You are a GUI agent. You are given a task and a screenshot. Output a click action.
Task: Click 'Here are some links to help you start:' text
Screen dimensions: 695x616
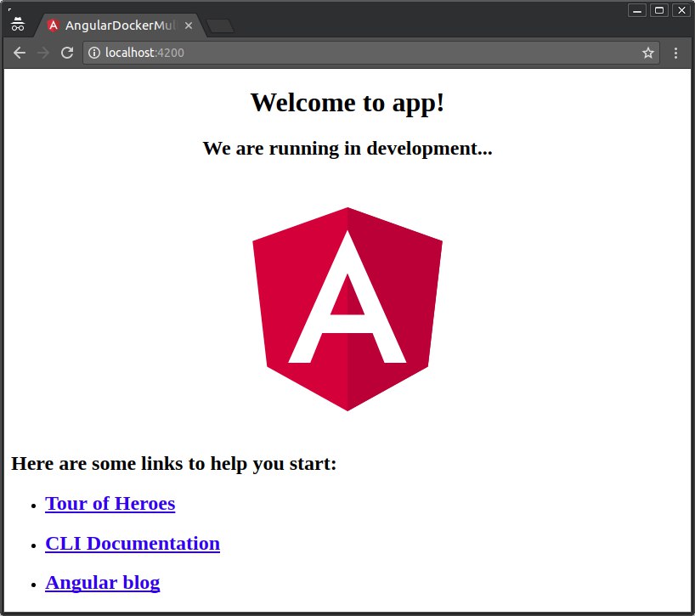click(173, 464)
